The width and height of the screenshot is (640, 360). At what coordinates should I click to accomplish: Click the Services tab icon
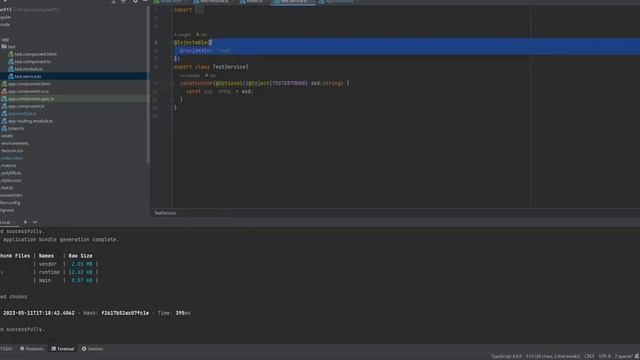(84, 349)
